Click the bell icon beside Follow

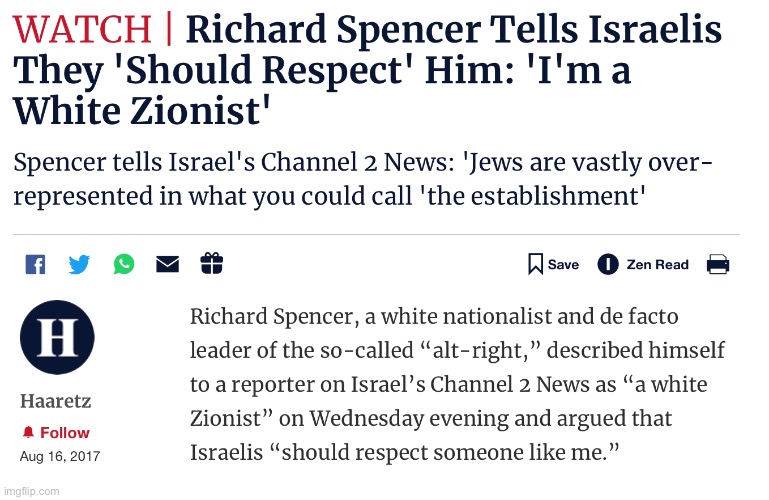click(28, 432)
